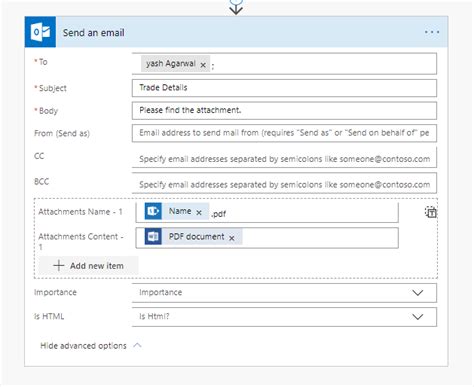
Task: Open the Is Html? dropdown
Action: 284,317
